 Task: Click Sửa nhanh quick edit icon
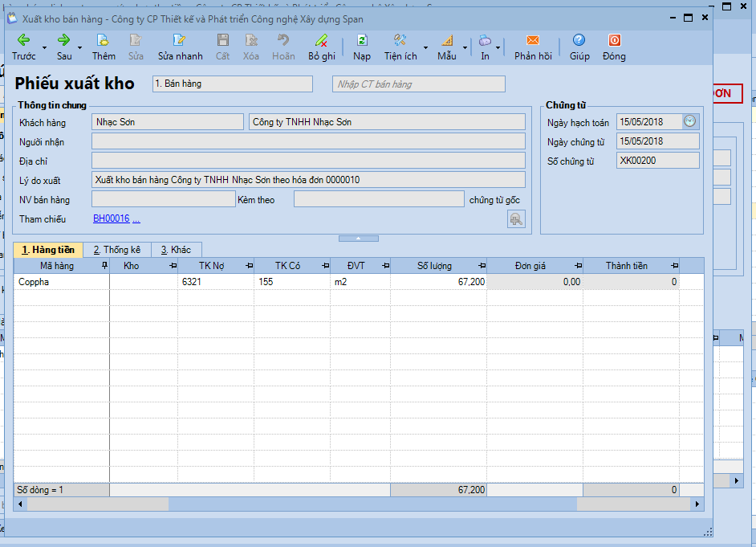pos(180,47)
